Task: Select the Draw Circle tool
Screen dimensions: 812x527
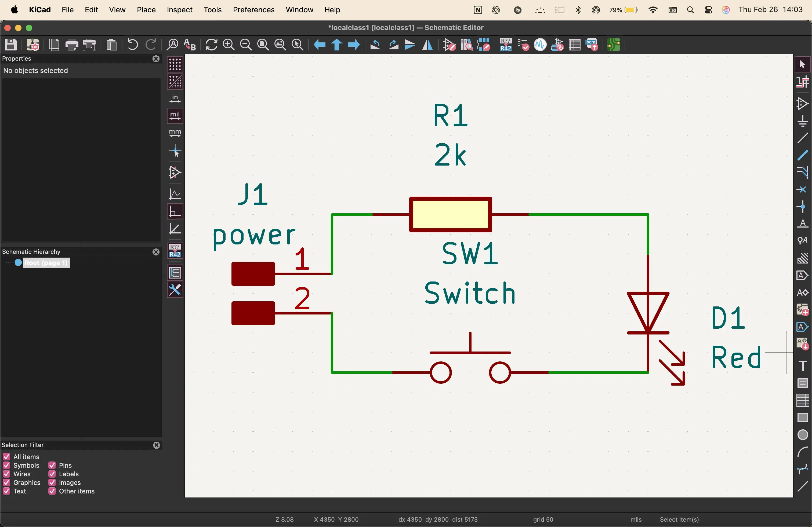Action: pos(802,435)
